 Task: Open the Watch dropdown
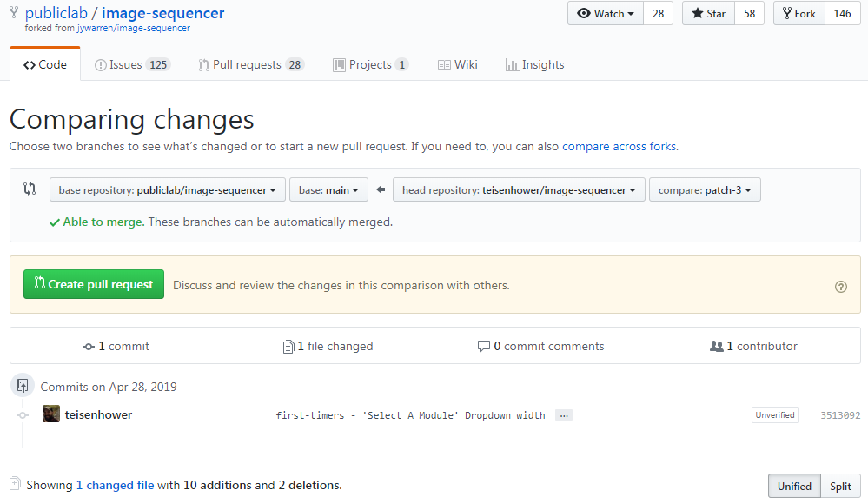(x=605, y=13)
